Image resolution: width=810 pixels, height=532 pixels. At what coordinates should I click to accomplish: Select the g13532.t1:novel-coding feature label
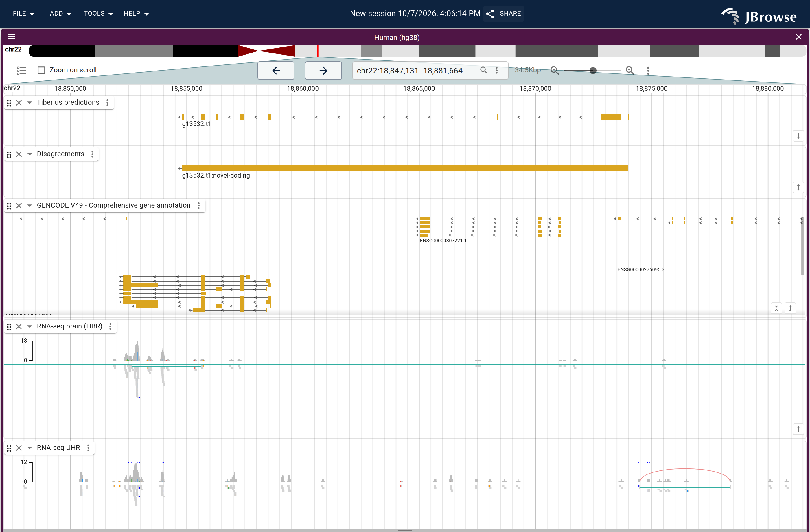216,175
